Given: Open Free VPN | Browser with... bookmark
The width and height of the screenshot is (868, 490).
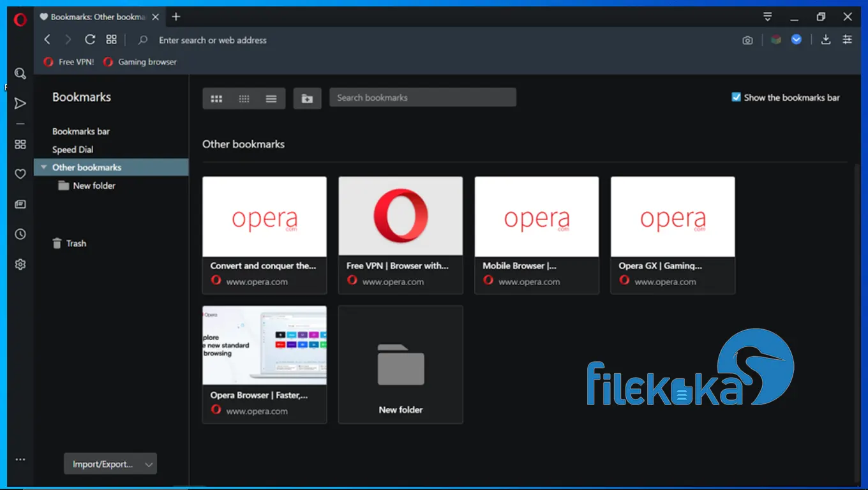Looking at the screenshot, I should (401, 235).
